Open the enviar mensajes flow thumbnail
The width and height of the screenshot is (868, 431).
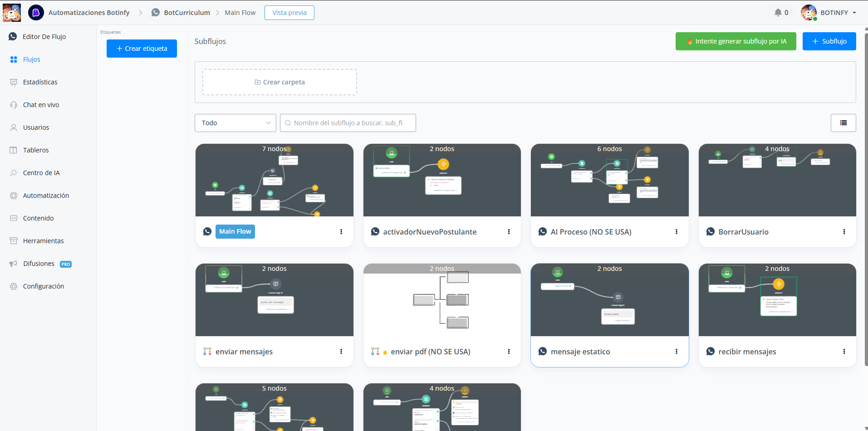[275, 300]
